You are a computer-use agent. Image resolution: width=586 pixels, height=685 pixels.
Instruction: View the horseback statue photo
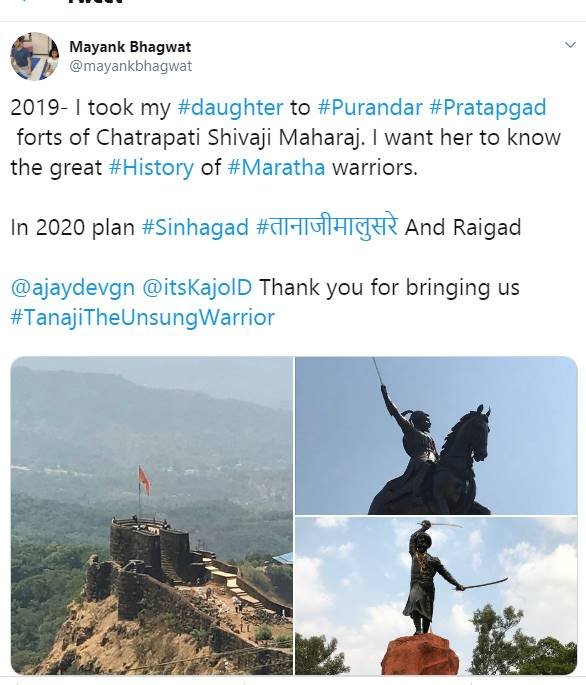tap(436, 436)
